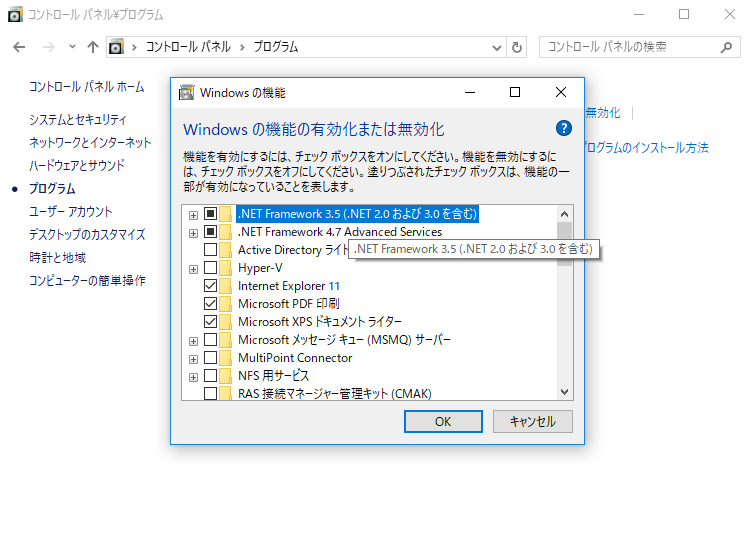Click 無効化 link behind dialog
Screen dimensions: 753x536
click(603, 113)
